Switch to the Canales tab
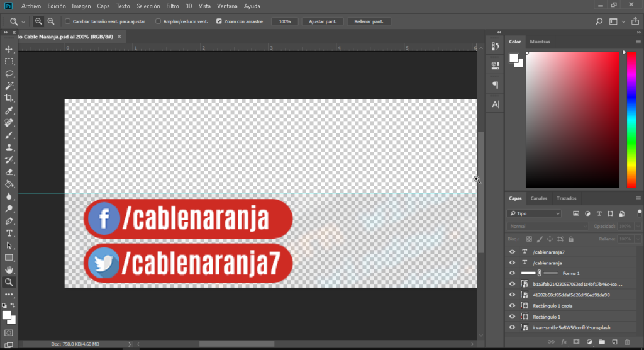The height and width of the screenshot is (350, 644). tap(538, 198)
